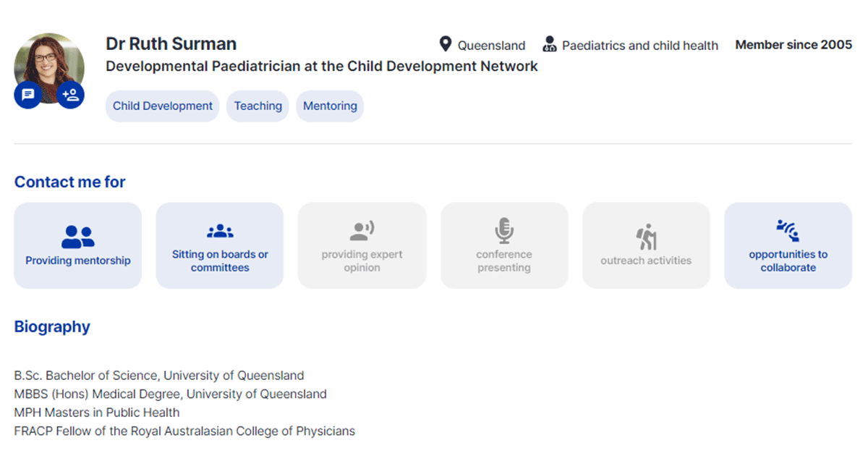Click the Paediatrics and child health text
The height and width of the screenshot is (456, 868).
tap(640, 46)
